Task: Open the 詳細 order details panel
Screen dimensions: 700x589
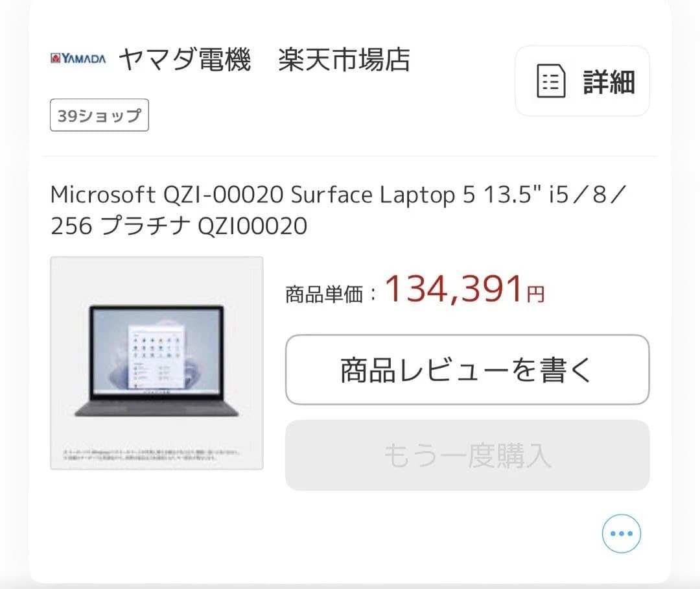Action: (x=581, y=82)
